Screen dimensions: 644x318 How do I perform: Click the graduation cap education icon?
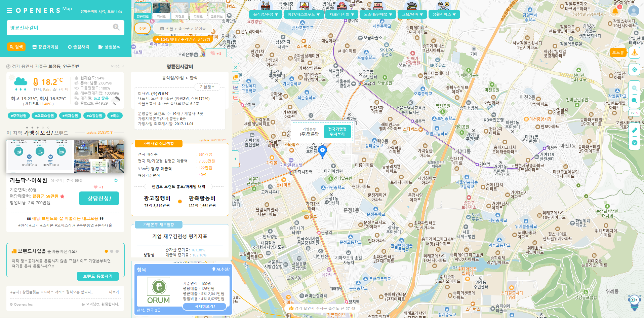(x=412, y=5)
